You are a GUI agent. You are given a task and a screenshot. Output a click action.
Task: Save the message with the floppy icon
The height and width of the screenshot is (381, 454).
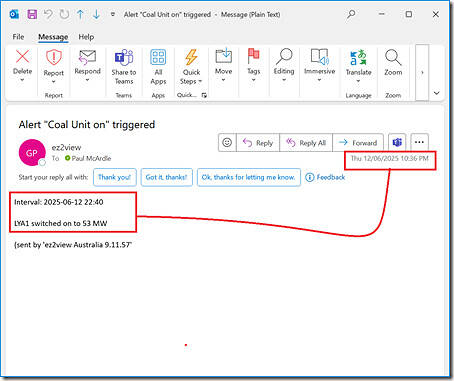pos(32,14)
